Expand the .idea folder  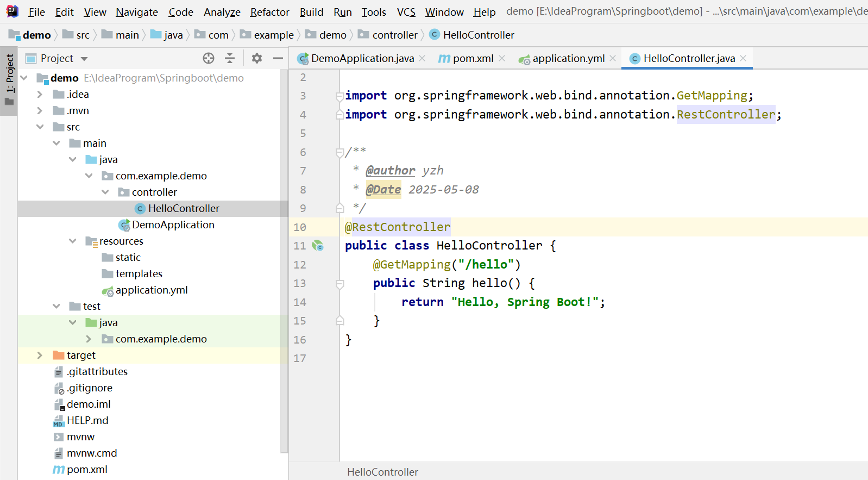coord(40,94)
